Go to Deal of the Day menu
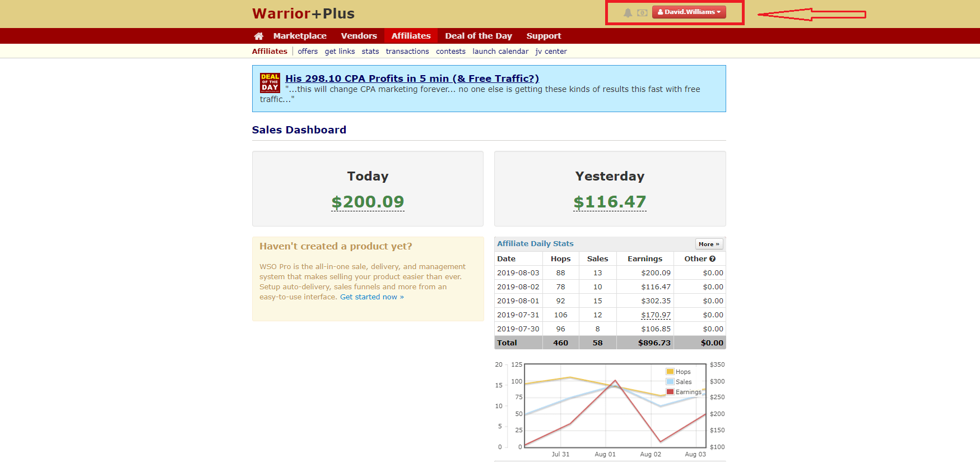The width and height of the screenshot is (980, 462). (x=479, y=36)
